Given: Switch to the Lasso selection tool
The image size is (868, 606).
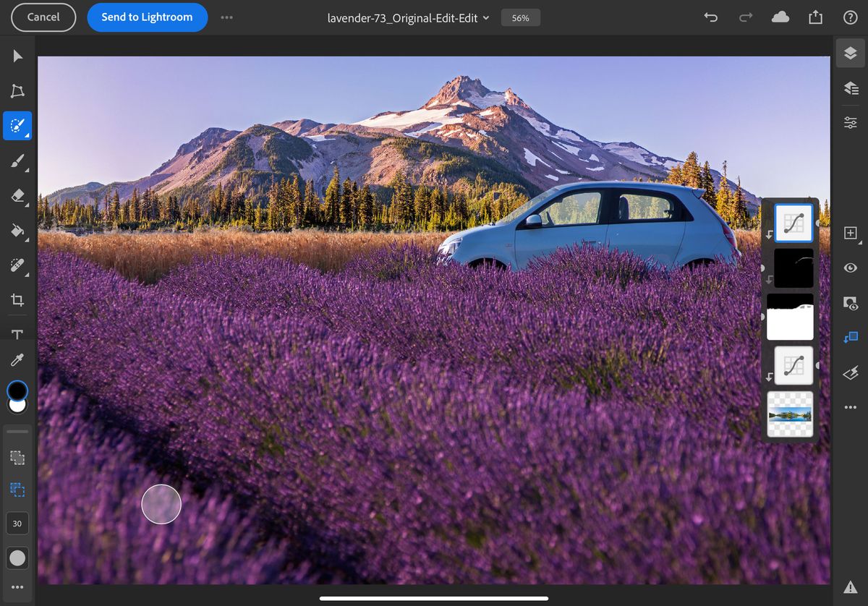Looking at the screenshot, I should pyautogui.click(x=17, y=90).
